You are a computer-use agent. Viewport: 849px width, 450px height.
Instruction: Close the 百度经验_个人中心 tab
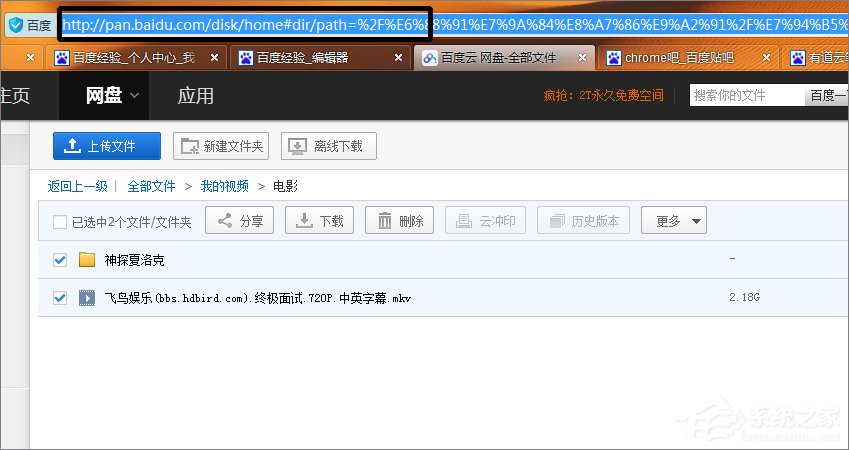(214, 57)
